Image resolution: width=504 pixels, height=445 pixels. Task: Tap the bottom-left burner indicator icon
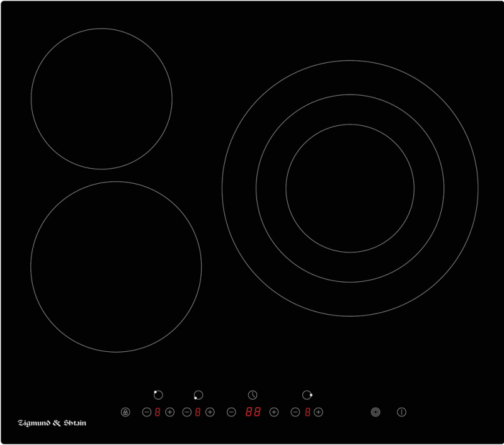tap(198, 395)
